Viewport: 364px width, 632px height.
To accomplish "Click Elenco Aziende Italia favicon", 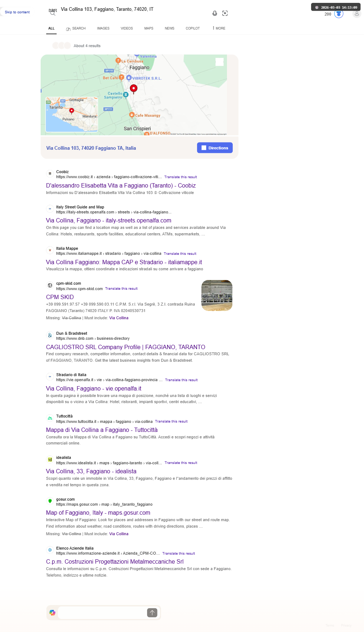I will click(50, 550).
